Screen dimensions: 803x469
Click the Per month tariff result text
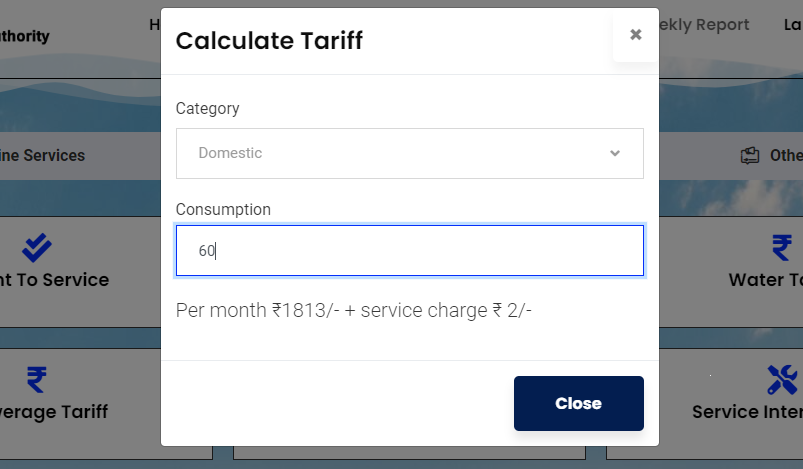(353, 310)
